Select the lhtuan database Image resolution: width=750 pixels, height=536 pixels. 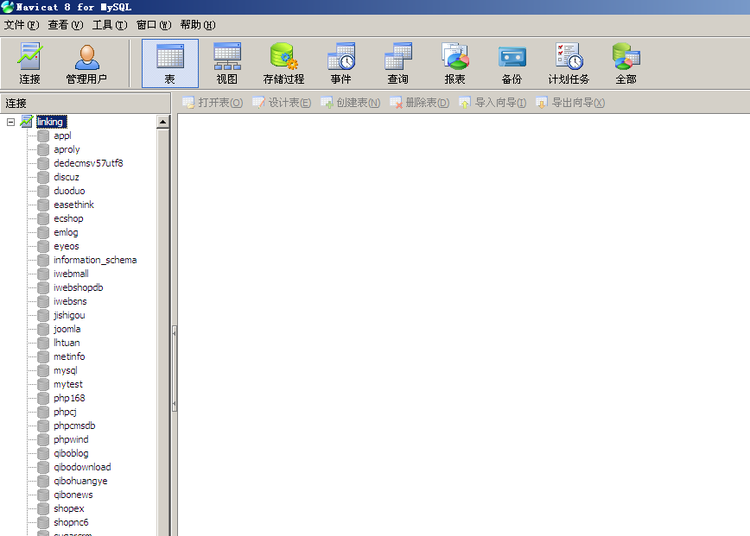(67, 343)
